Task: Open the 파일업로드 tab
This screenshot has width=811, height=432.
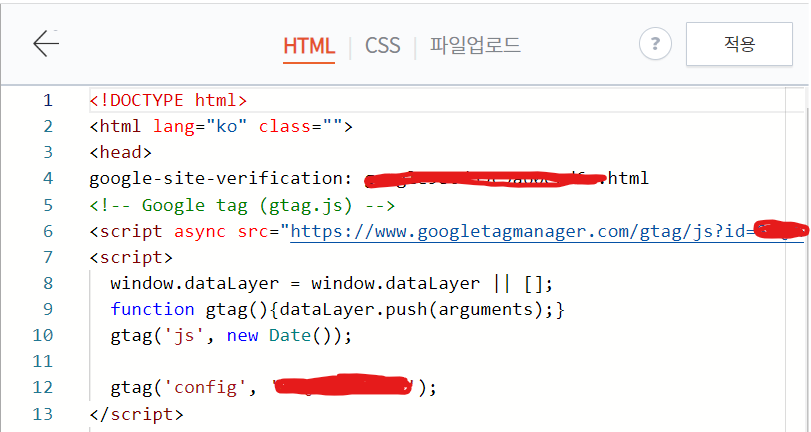Action: pos(475,45)
